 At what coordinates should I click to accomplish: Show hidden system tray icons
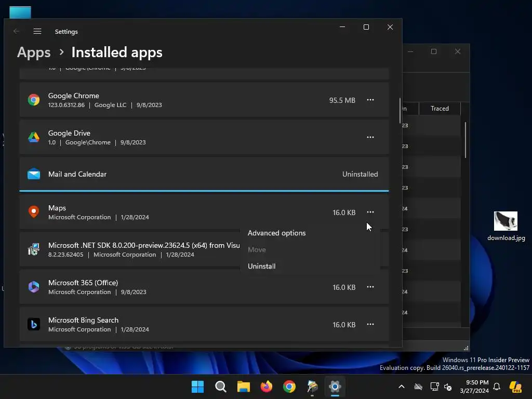tap(402, 387)
